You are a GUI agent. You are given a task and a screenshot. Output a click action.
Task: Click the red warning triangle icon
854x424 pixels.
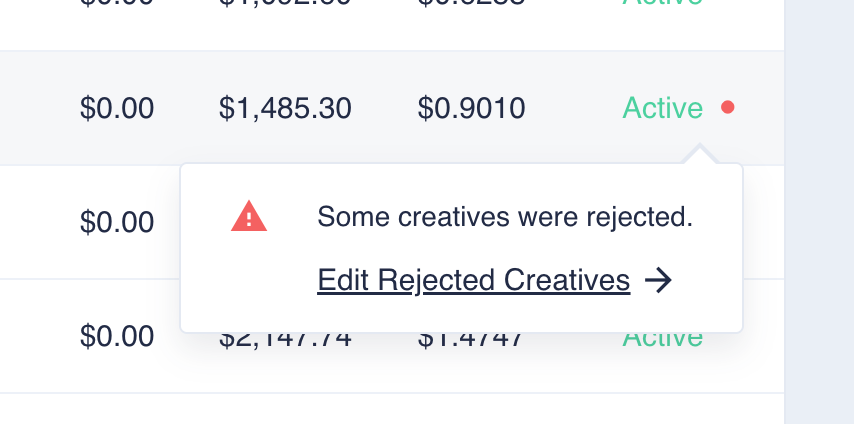249,216
